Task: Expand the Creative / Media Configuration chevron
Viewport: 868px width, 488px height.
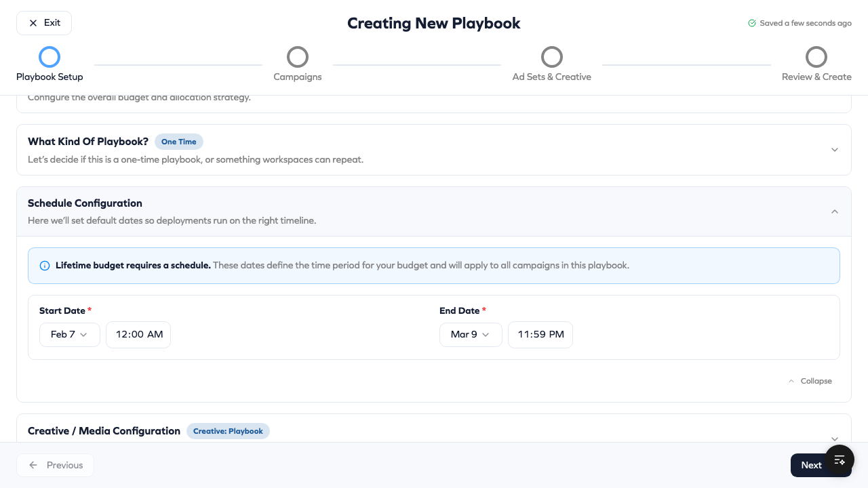Action: tap(835, 439)
